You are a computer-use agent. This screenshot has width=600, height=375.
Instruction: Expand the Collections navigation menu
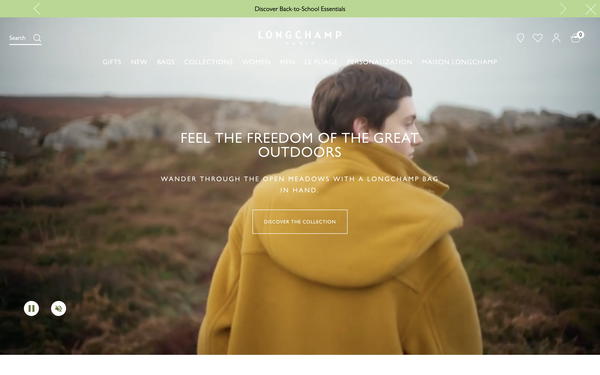208,62
